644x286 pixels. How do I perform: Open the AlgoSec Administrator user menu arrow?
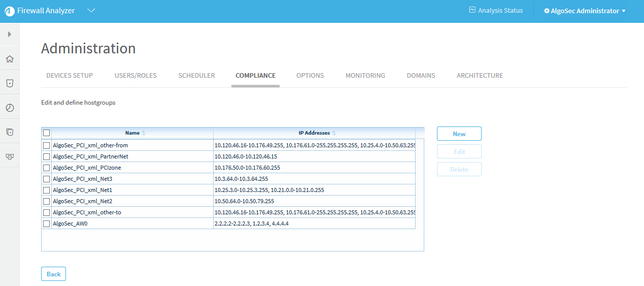[x=624, y=11]
